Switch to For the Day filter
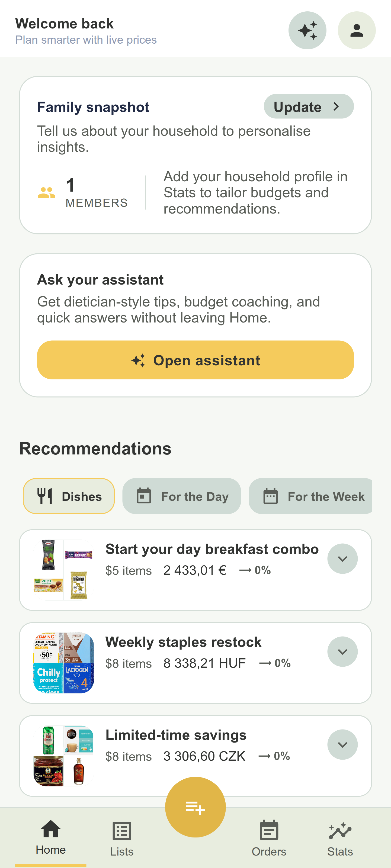Viewport: 391px width, 868px height. [182, 496]
